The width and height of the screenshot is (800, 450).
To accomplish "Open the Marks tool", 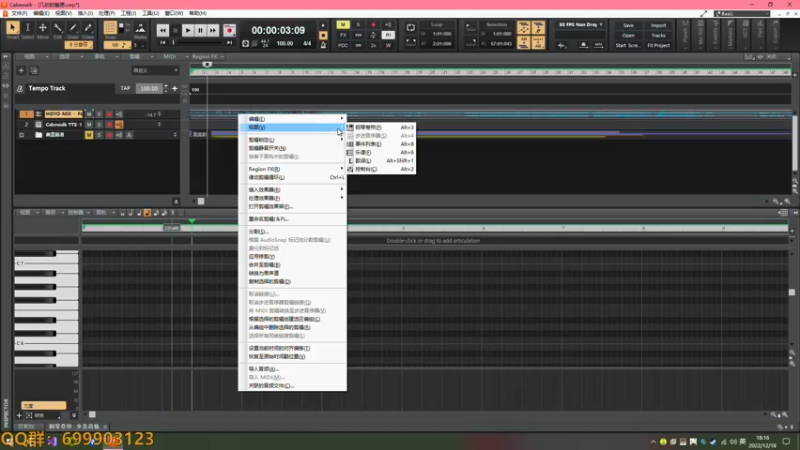I will coord(140,30).
